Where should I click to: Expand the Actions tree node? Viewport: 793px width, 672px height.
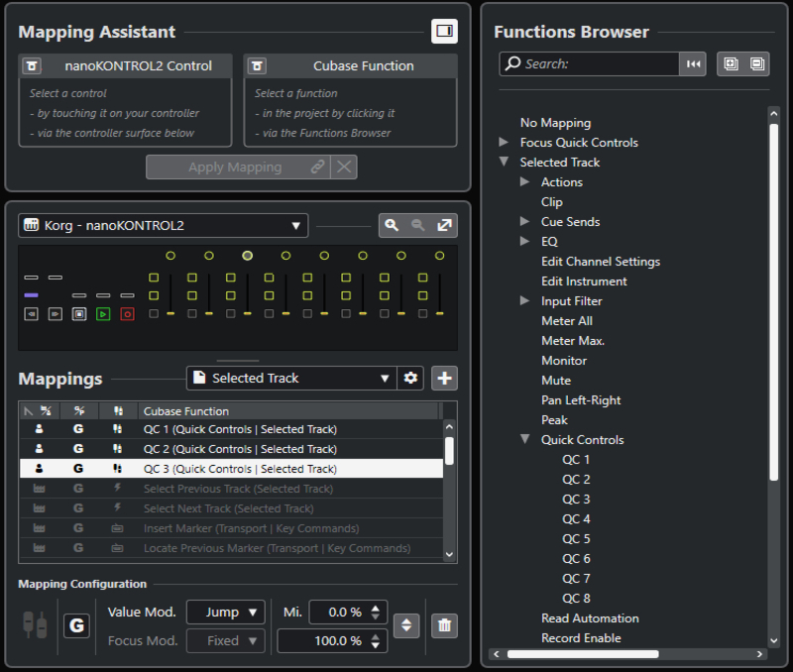click(524, 181)
